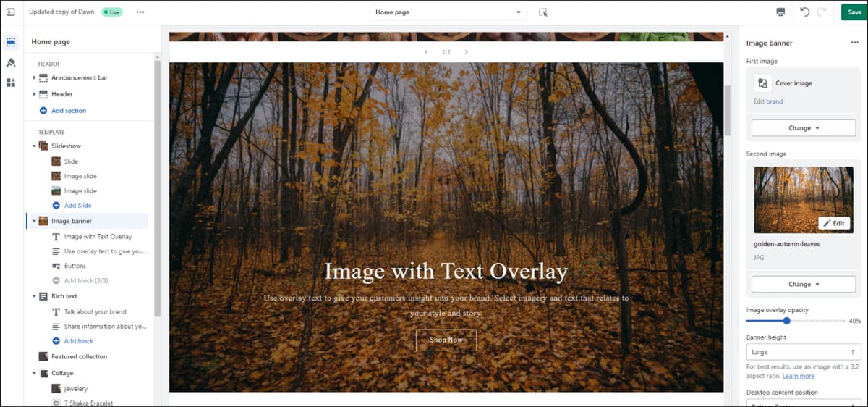Open the Learn more link
The height and width of the screenshot is (407, 868).
[799, 376]
